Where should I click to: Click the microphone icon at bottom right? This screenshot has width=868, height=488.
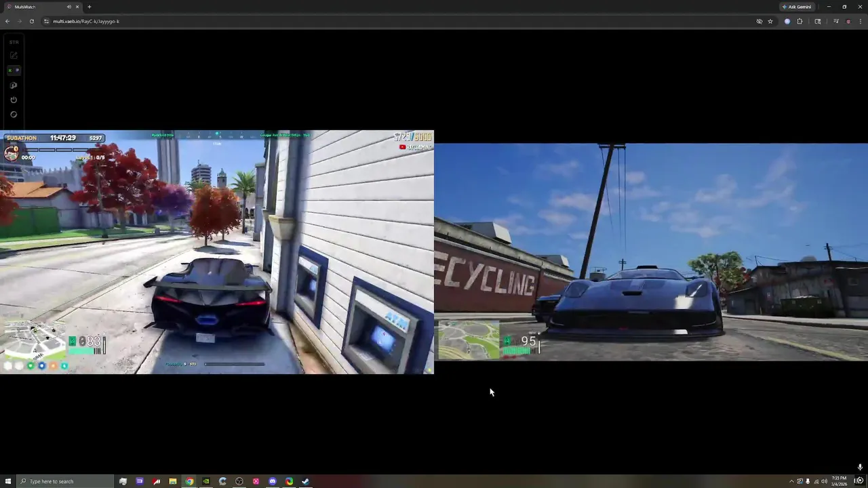coord(860,467)
